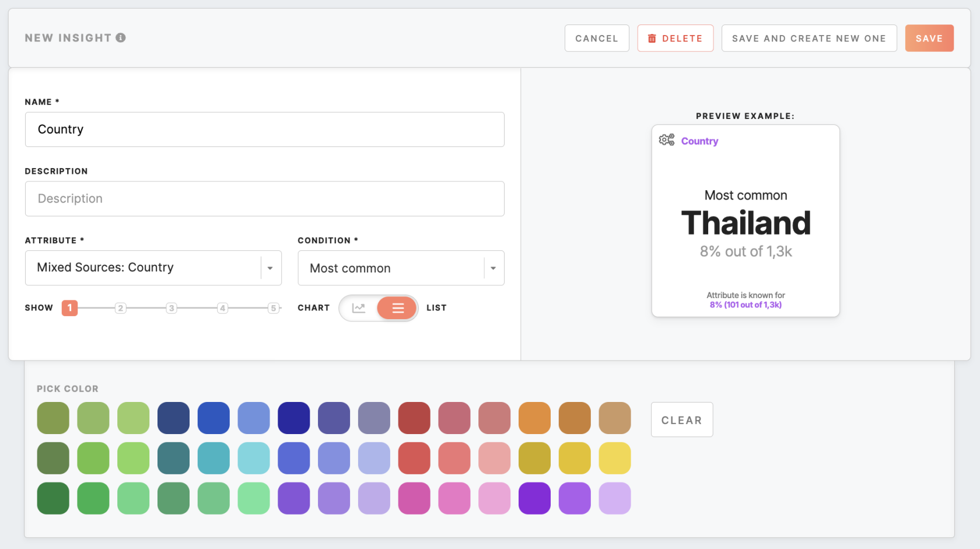Pick the olive green swatch in top row
This screenshot has height=549, width=980.
click(x=53, y=418)
